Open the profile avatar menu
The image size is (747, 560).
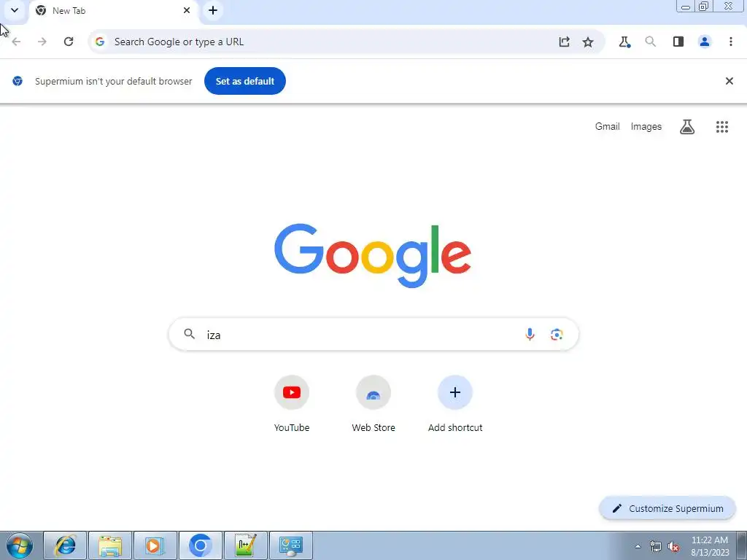[x=705, y=42]
